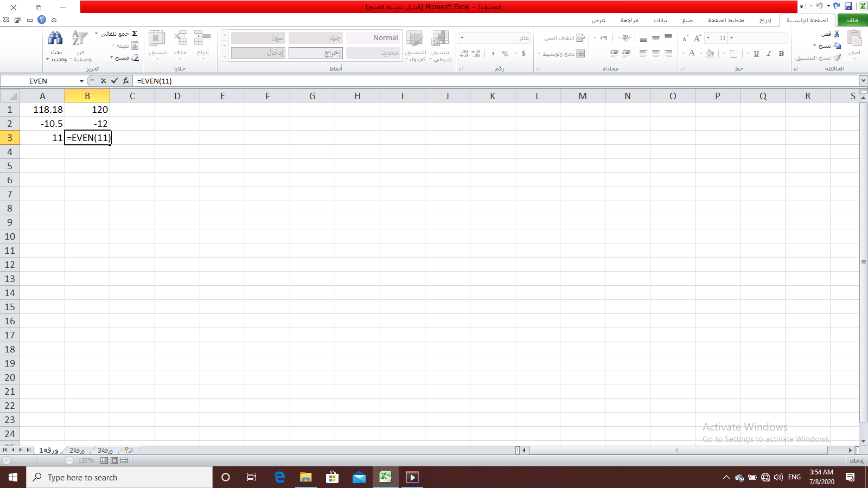
Task: Click the Decrease Indent icon
Action: coord(627,54)
